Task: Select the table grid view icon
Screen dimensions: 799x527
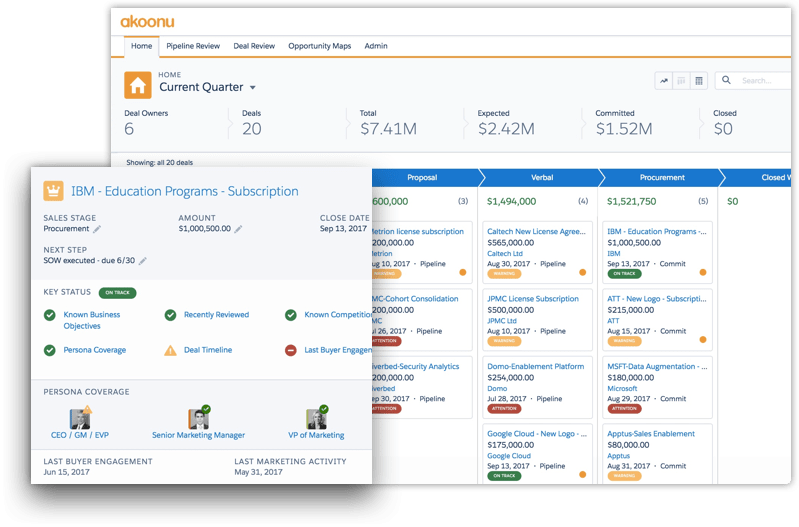Action: click(x=699, y=81)
